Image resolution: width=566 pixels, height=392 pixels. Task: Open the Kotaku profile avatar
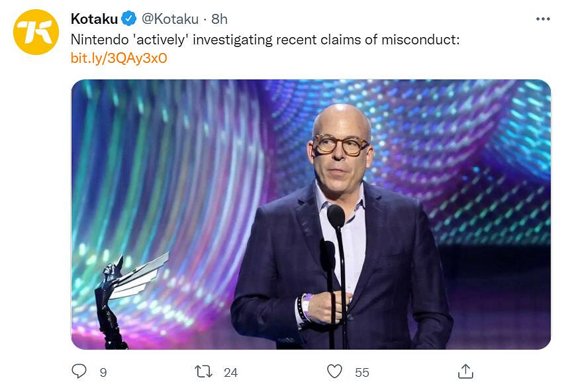click(36, 32)
